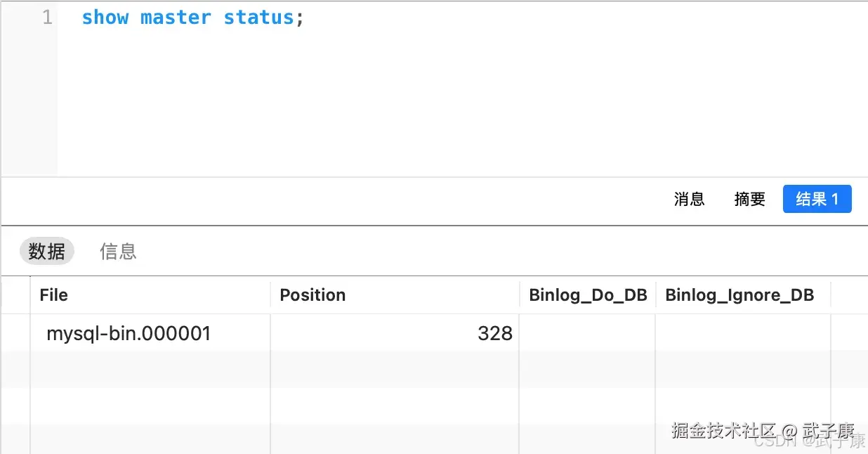Click row selector gutter of the first row

click(15, 333)
